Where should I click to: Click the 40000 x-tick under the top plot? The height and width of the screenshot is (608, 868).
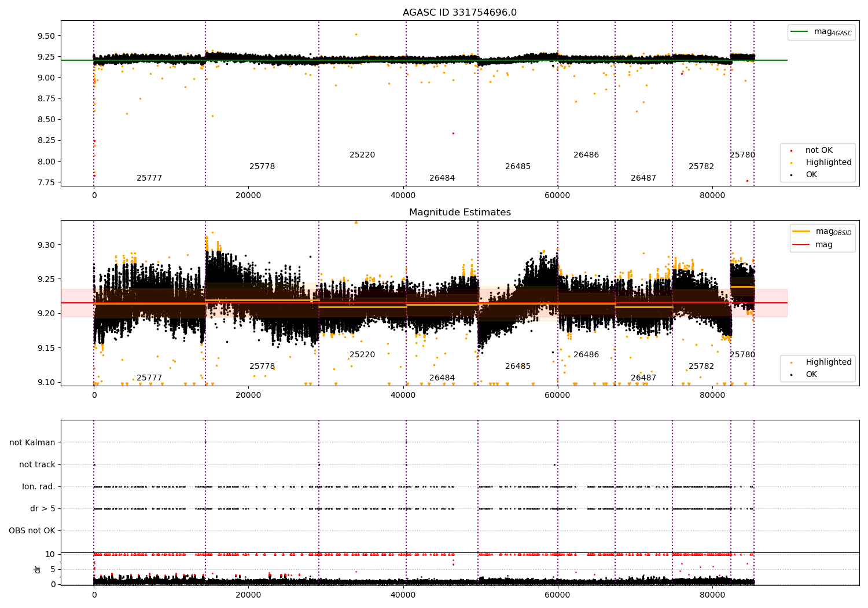coord(403,196)
